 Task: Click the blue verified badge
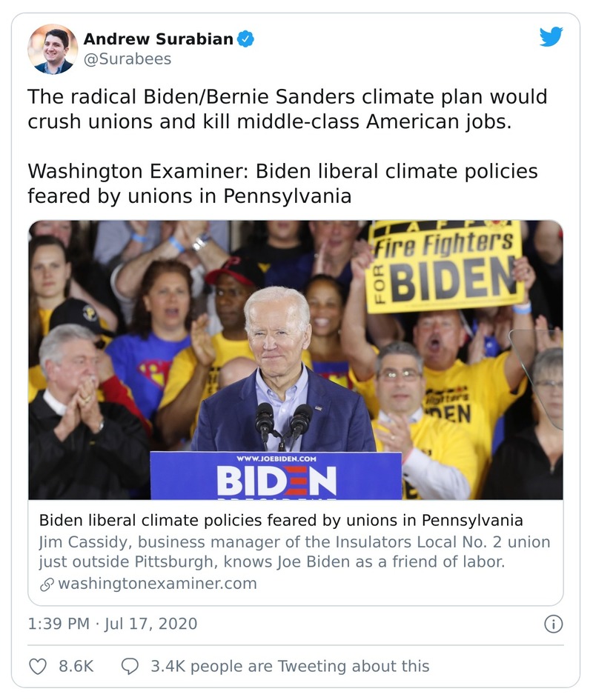245,39
